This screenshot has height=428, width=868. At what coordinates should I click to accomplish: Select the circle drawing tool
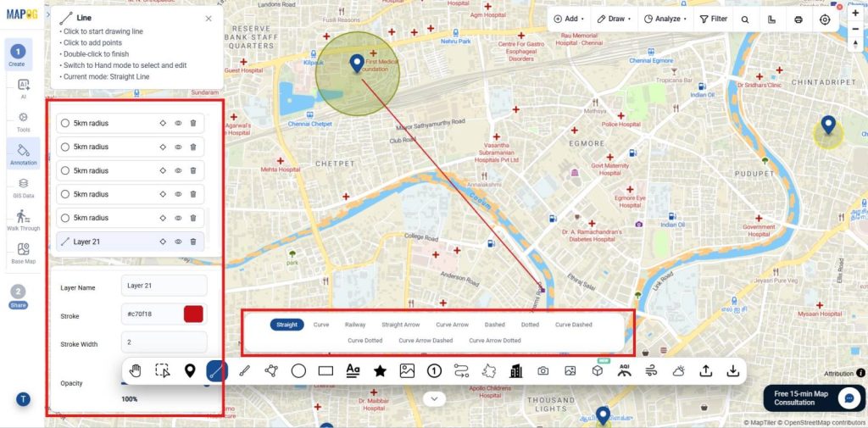tap(298, 371)
